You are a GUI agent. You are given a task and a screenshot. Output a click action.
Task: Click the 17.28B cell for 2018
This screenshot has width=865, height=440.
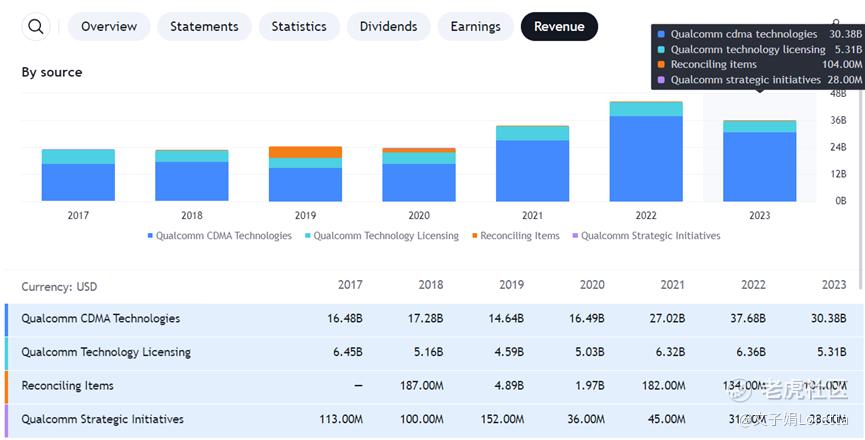click(x=425, y=318)
